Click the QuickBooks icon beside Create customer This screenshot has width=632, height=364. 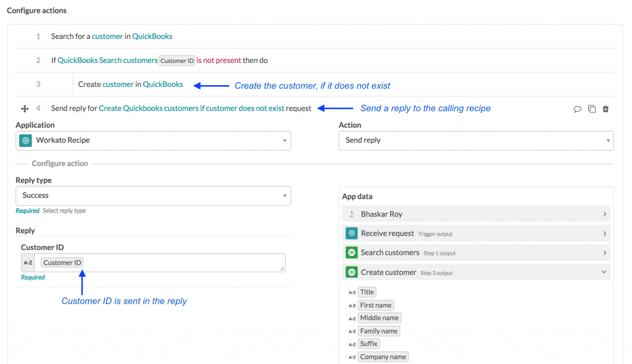click(351, 271)
